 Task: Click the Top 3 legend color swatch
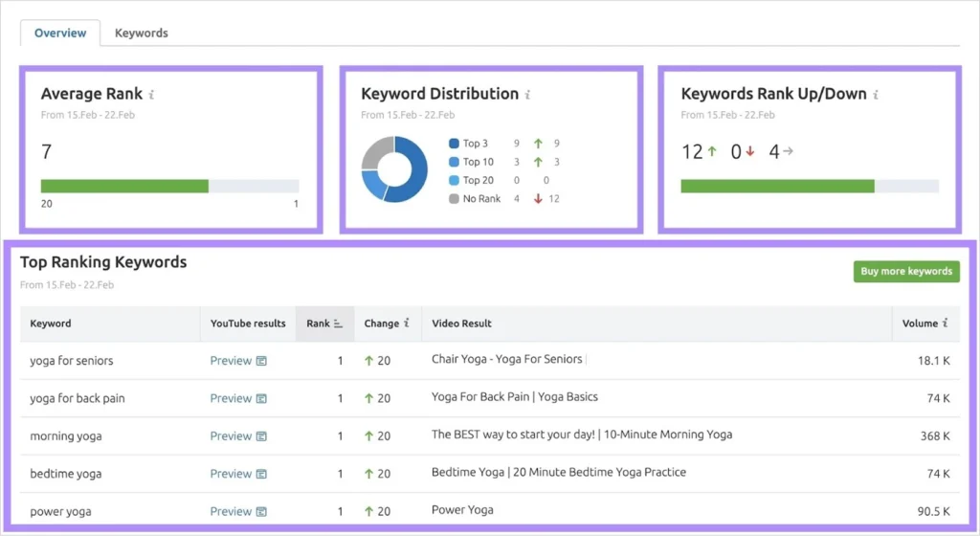454,145
